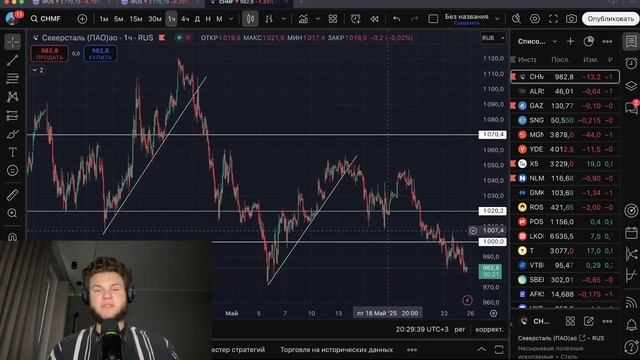Enter fullscreen mode
Image resolution: width=640 pixels, height=360 pixels.
[x=553, y=19]
